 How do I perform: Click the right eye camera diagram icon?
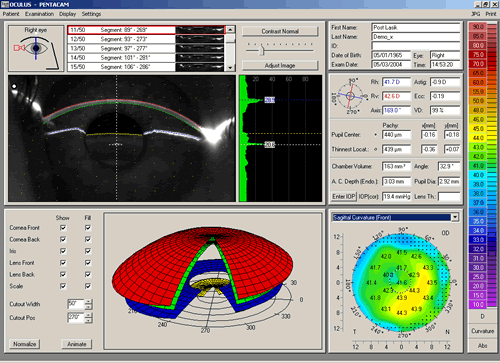[36, 48]
